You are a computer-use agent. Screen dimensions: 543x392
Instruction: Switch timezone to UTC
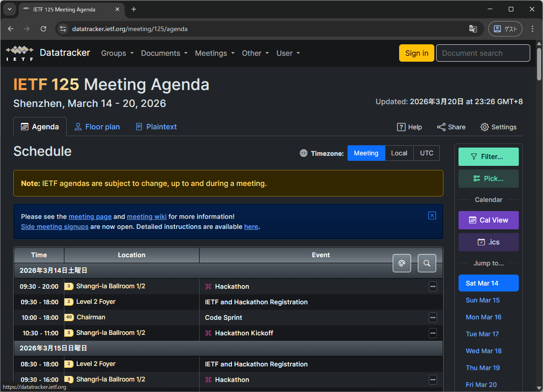pyautogui.click(x=427, y=153)
